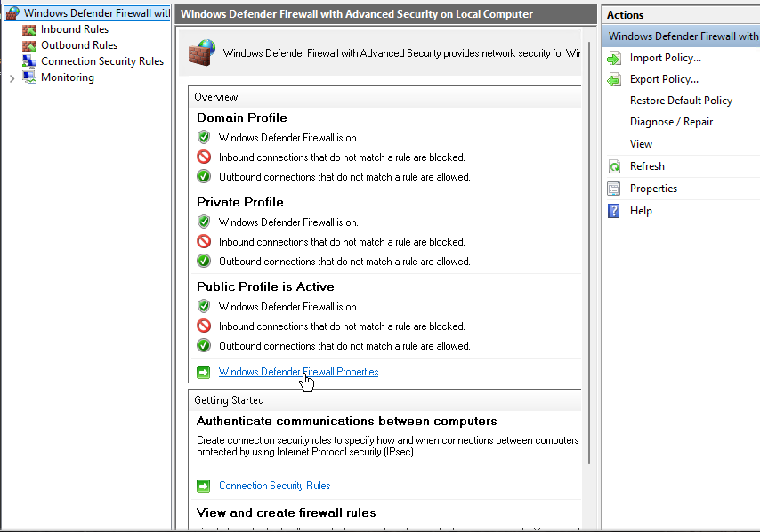Image resolution: width=760 pixels, height=532 pixels.
Task: Click Public Profile firewall-on shield icon
Action: coord(204,307)
